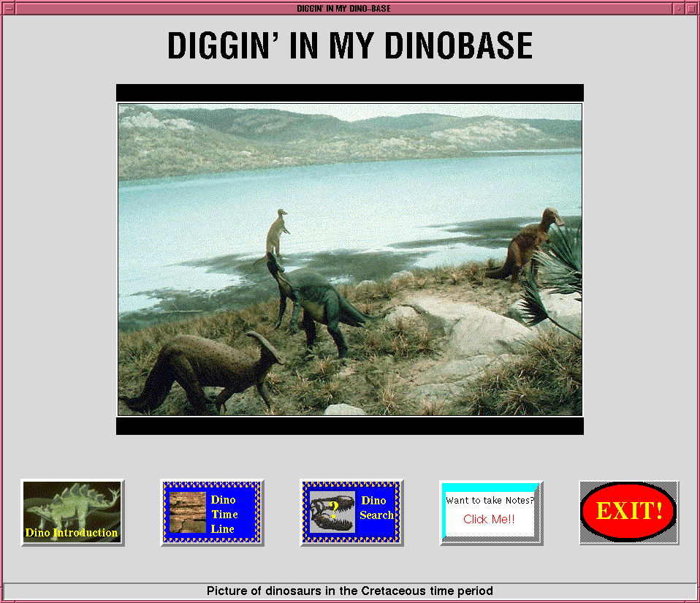Screen dimensions: 700x603
Task: Select the 'Want to take Notes?' label
Action: point(490,501)
